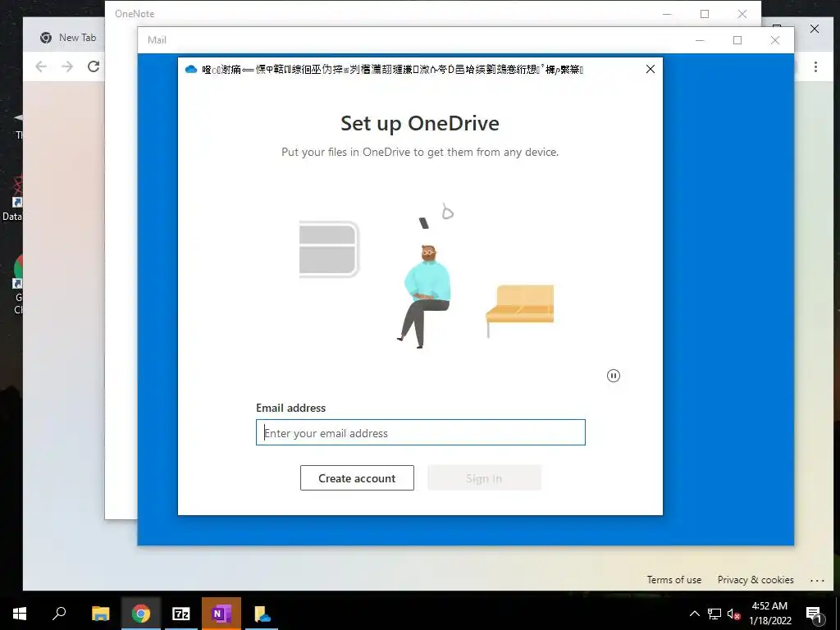Reload the Chrome page

(x=94, y=66)
